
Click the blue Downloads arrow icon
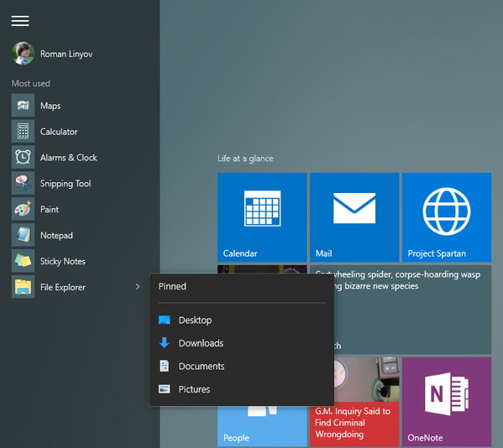pyautogui.click(x=165, y=343)
